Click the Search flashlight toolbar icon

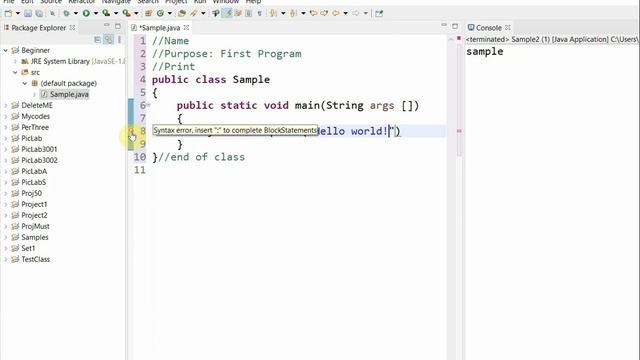[x=193, y=13]
